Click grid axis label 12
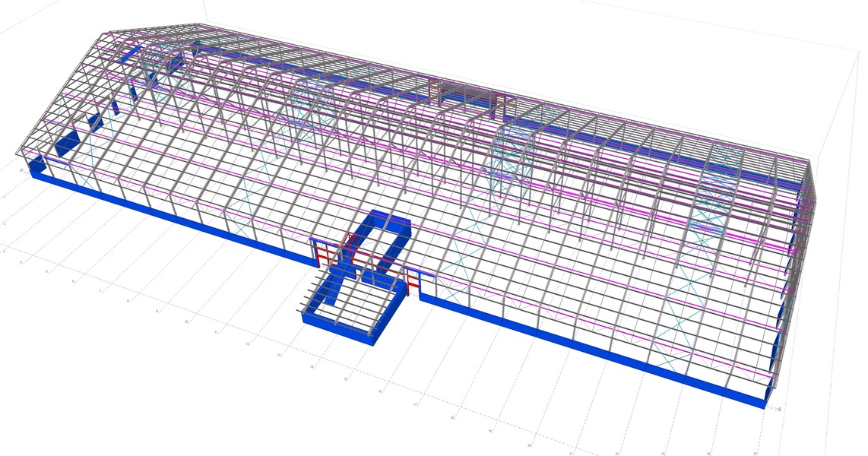The width and height of the screenshot is (868, 456). [x=248, y=344]
